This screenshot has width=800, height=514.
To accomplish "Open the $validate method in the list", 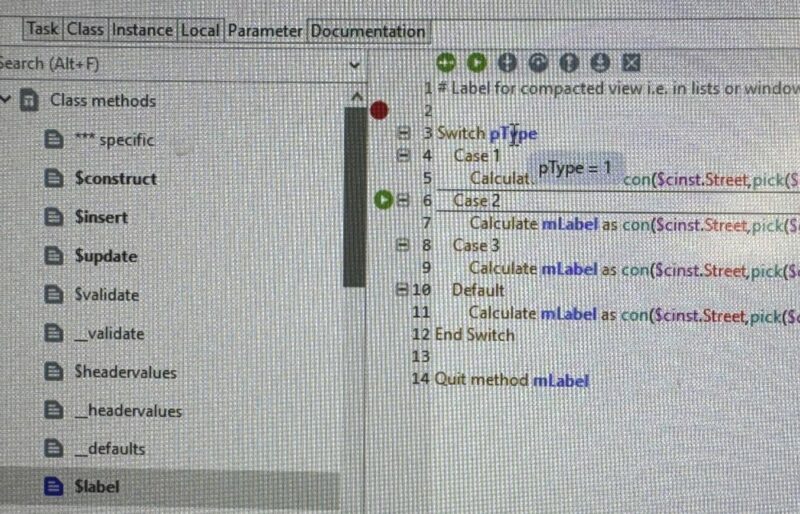I will coord(106,295).
